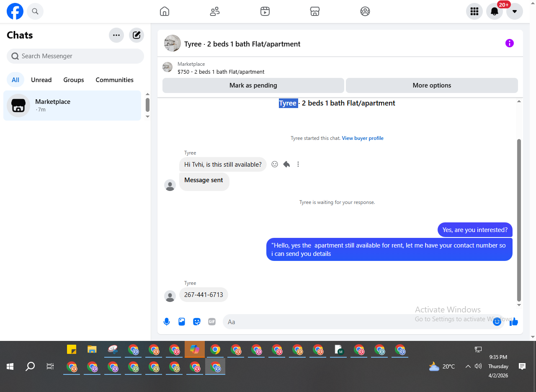Click the chat list scrollbar up arrow
The width and height of the screenshot is (536, 392).
pos(147,94)
